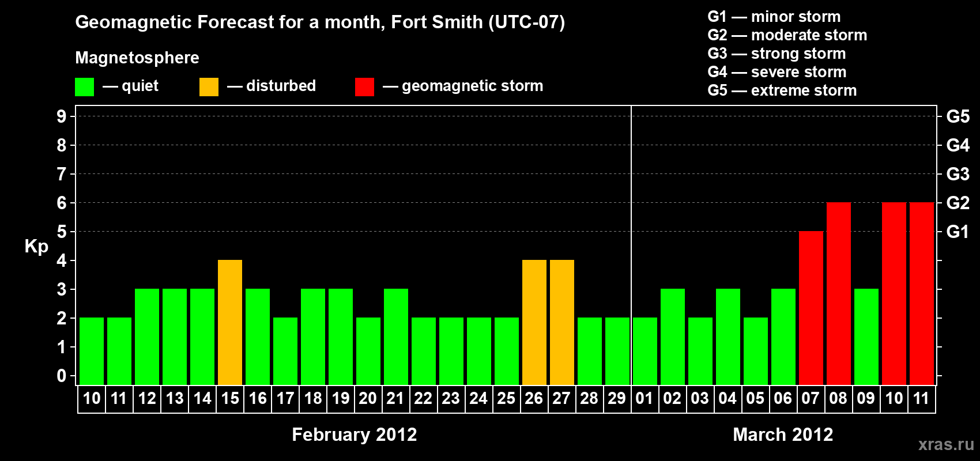Click the green bar for February 12
The height and width of the screenshot is (461, 980).
(x=147, y=337)
